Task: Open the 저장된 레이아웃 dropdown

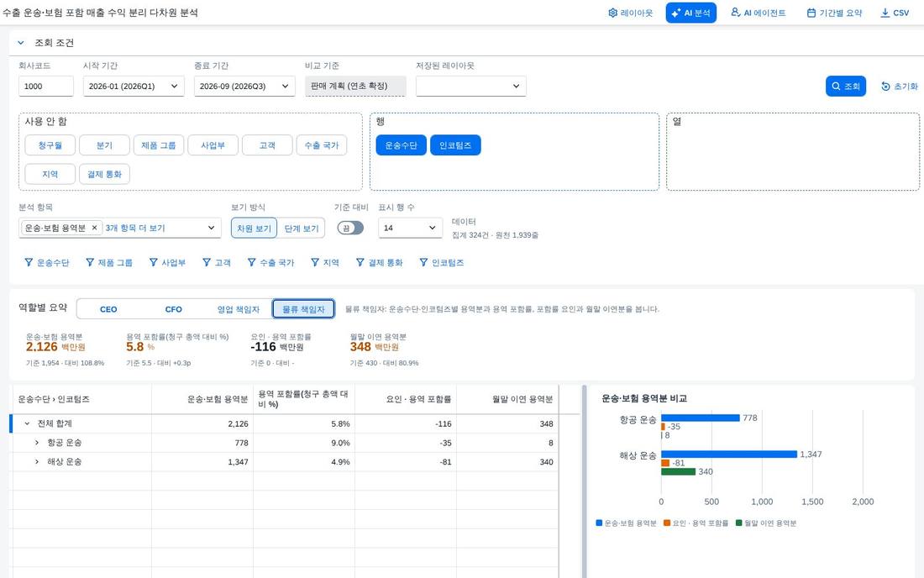Action: (x=471, y=86)
